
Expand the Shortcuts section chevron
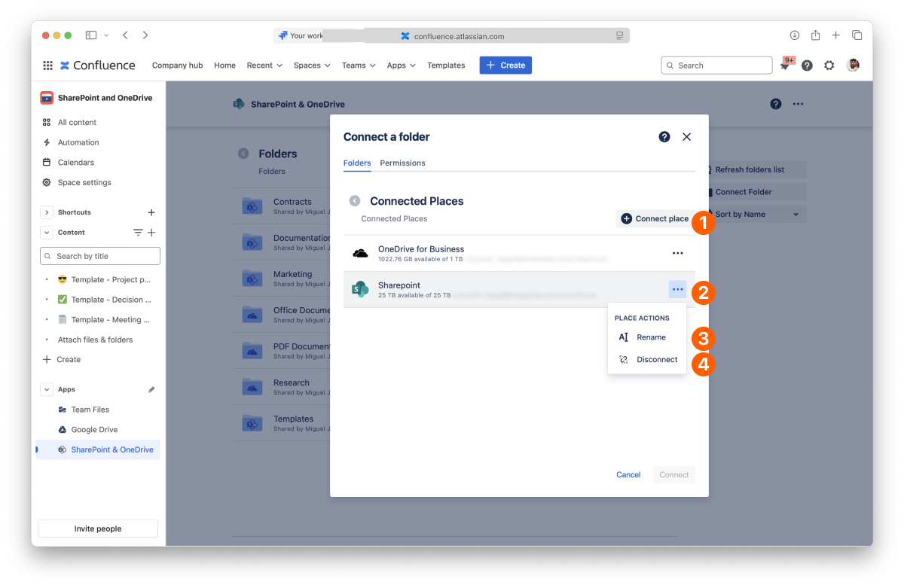click(47, 212)
